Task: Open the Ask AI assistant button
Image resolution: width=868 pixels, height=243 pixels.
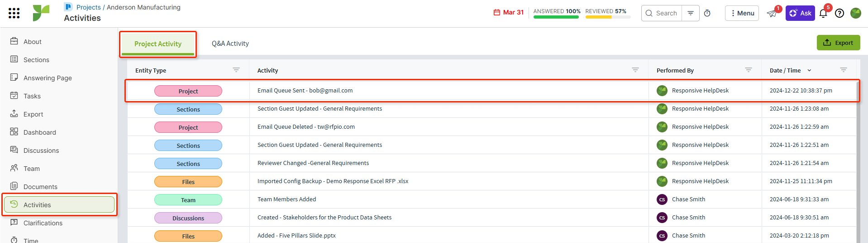Action: (800, 13)
